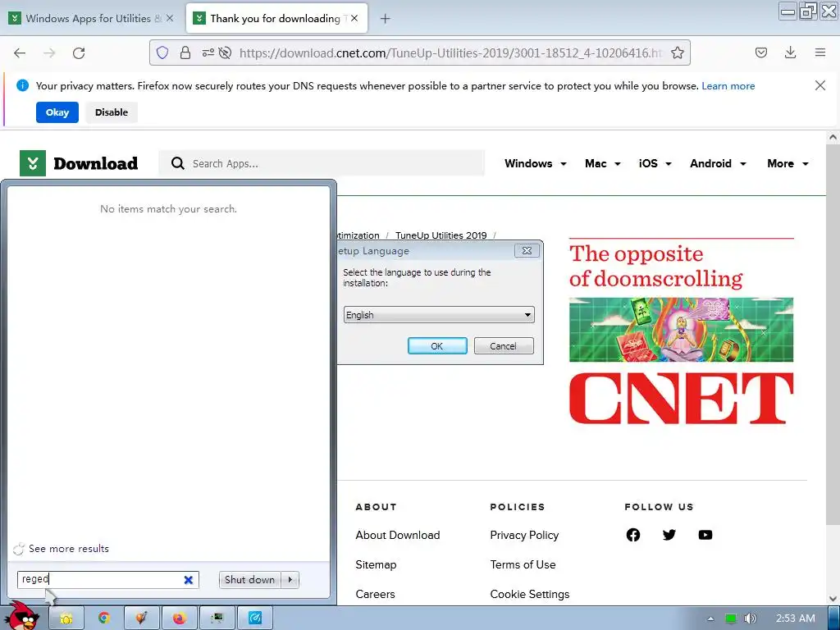Open the tracking protection shield icon

point(162,52)
